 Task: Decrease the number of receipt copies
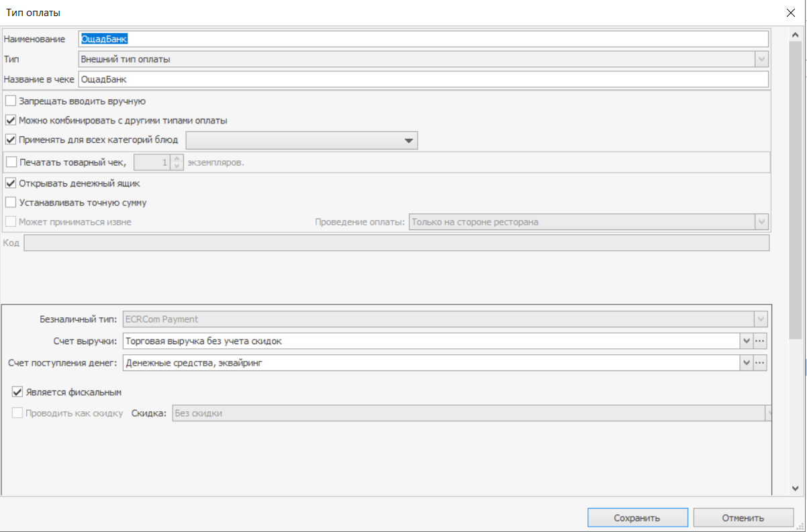tap(177, 166)
